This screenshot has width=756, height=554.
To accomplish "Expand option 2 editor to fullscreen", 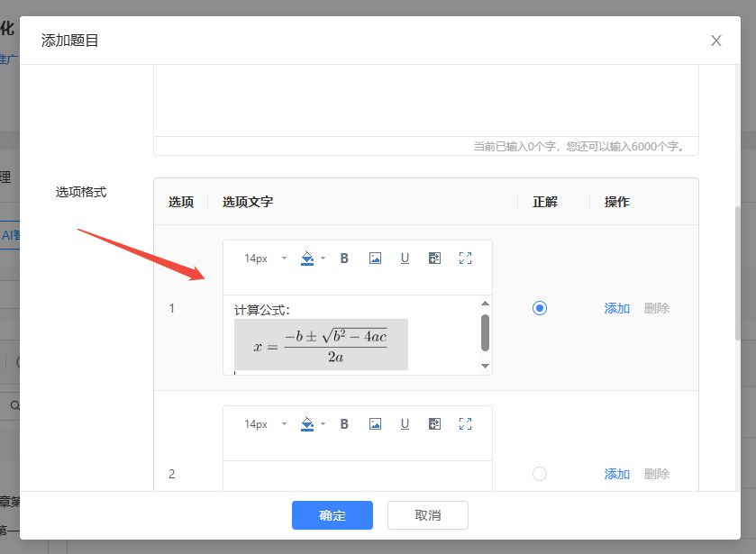I will [465, 424].
